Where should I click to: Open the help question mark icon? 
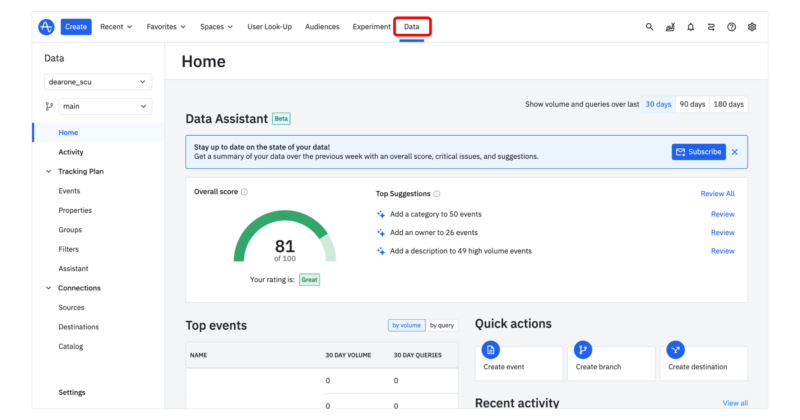click(731, 27)
